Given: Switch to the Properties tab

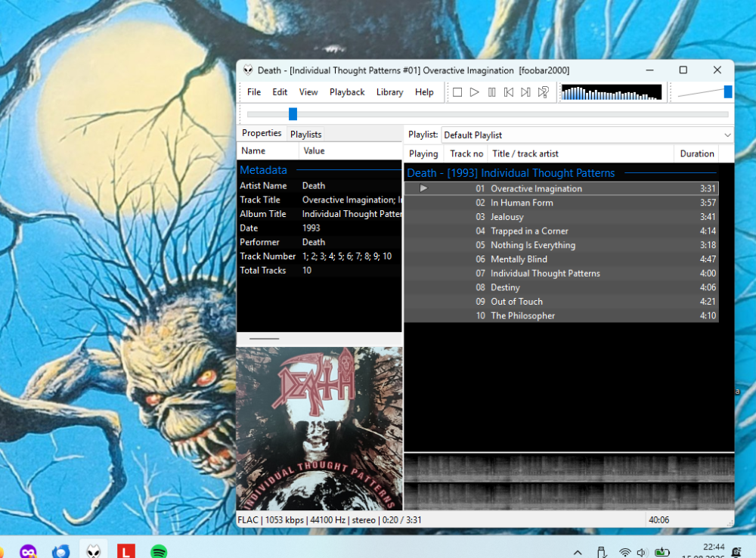Looking at the screenshot, I should [x=262, y=133].
